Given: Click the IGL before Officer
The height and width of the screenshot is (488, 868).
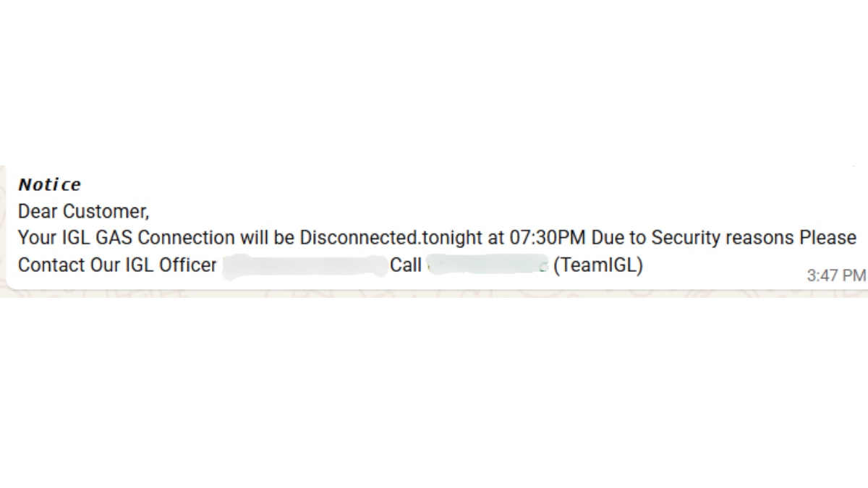Looking at the screenshot, I should coord(139,265).
